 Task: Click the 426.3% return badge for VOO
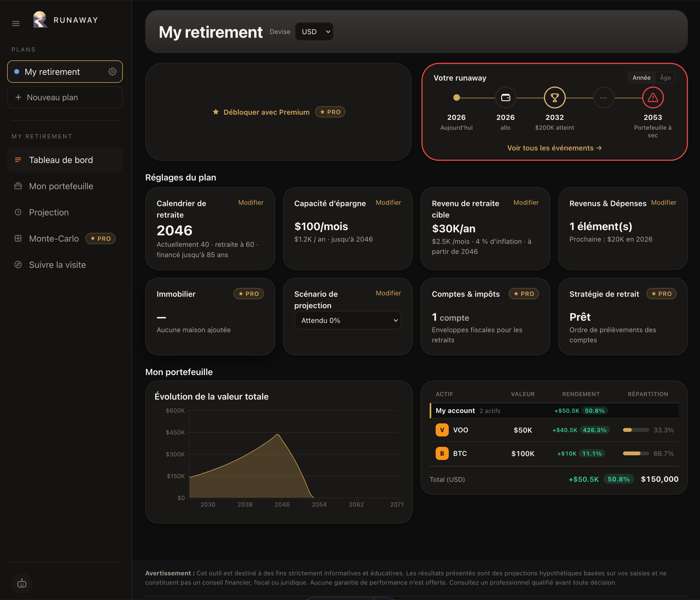coord(595,430)
